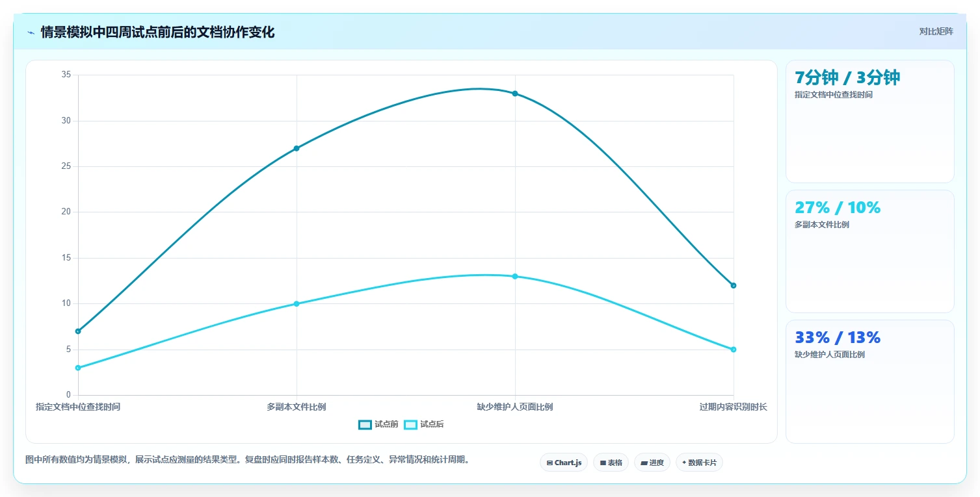The height and width of the screenshot is (497, 980).
Task: Click x-axis label 过期内容识别时长
Action: click(734, 407)
